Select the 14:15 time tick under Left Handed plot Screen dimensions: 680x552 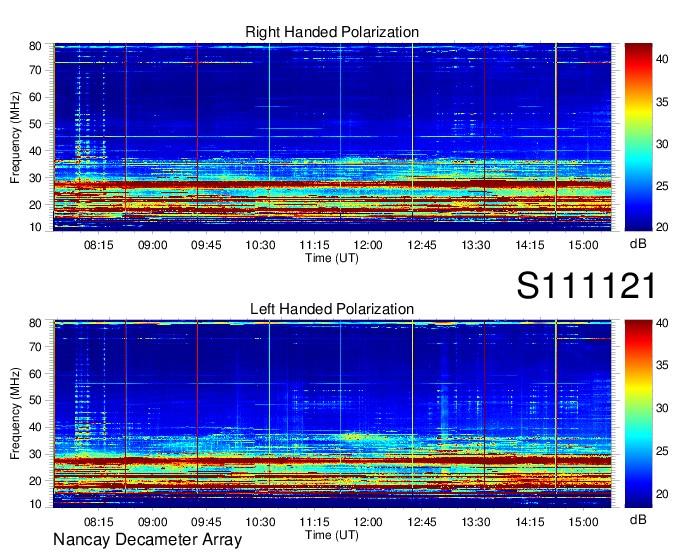[530, 522]
